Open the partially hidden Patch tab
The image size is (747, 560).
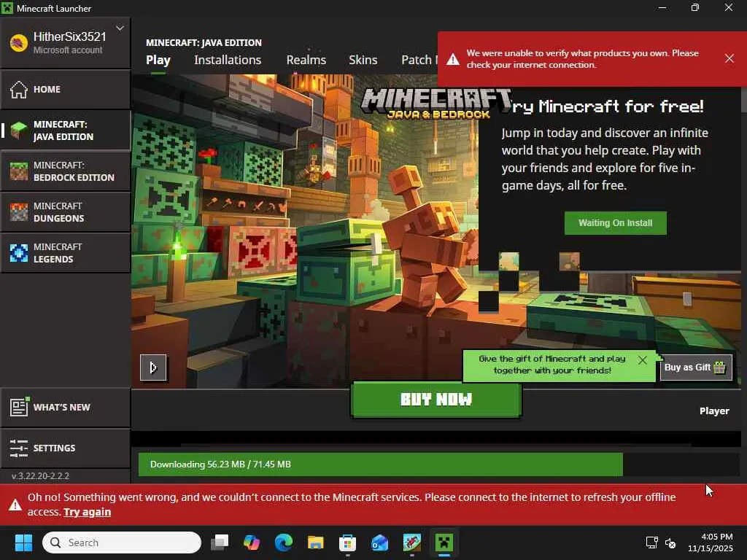click(x=419, y=60)
